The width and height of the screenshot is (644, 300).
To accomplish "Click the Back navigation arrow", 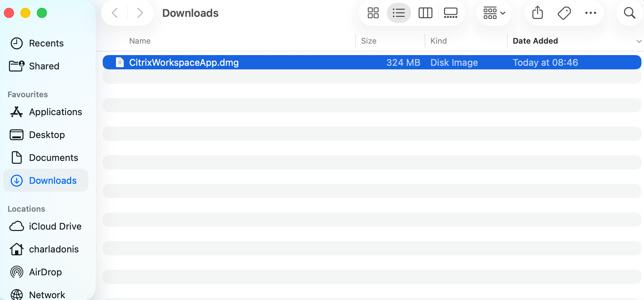I will tap(115, 13).
